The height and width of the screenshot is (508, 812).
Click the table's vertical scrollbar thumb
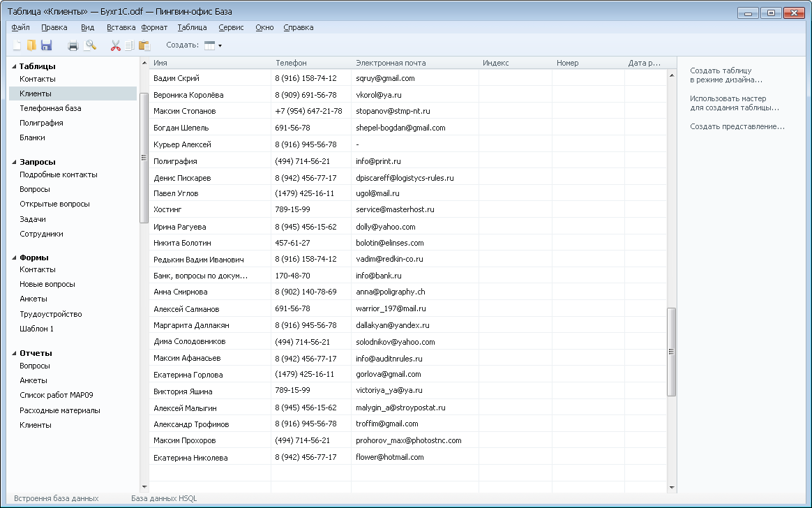pos(671,352)
